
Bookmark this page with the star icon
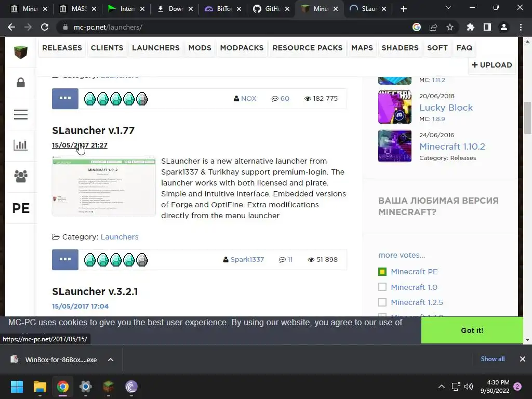(450, 27)
